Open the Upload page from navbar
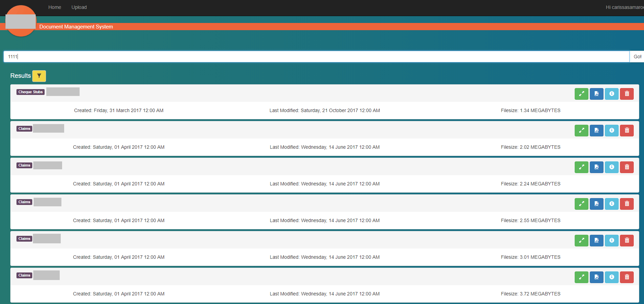Screen dimensions: 644x304 pyautogui.click(x=79, y=7)
